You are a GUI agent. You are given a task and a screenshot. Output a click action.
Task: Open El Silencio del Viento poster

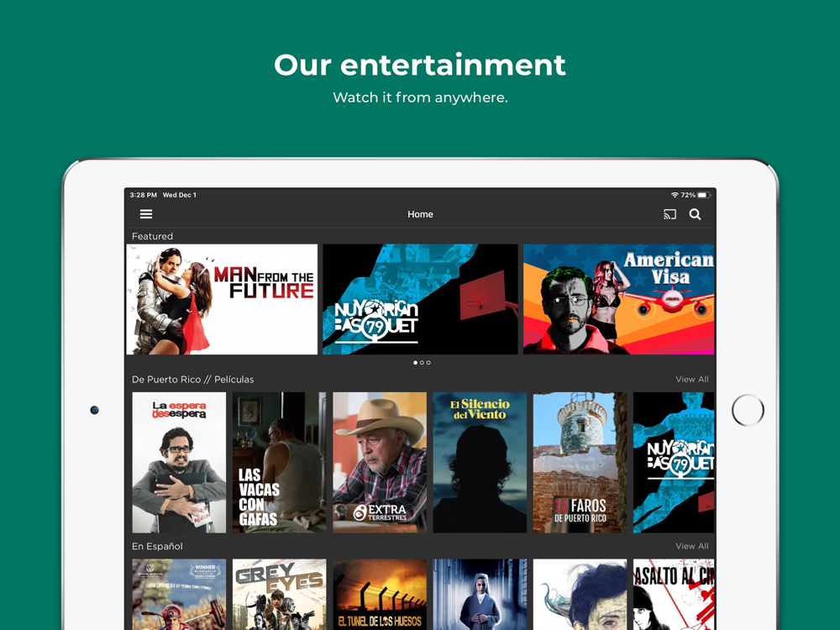click(480, 462)
